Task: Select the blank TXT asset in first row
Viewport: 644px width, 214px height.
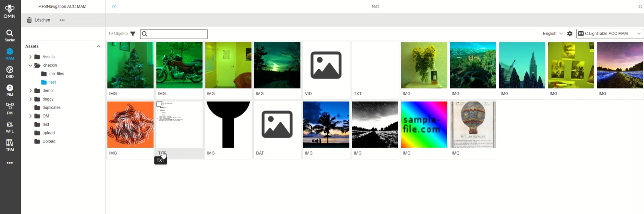Action: pos(375,65)
